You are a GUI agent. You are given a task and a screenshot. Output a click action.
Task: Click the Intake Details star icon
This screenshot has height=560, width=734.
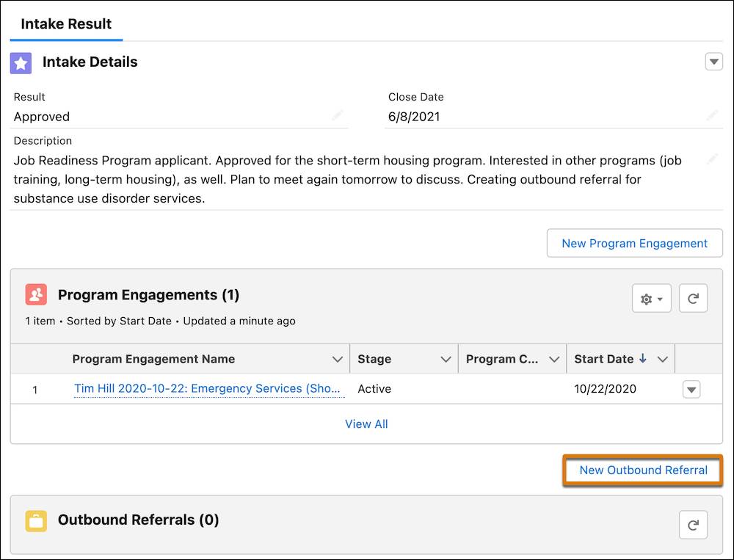click(x=21, y=63)
